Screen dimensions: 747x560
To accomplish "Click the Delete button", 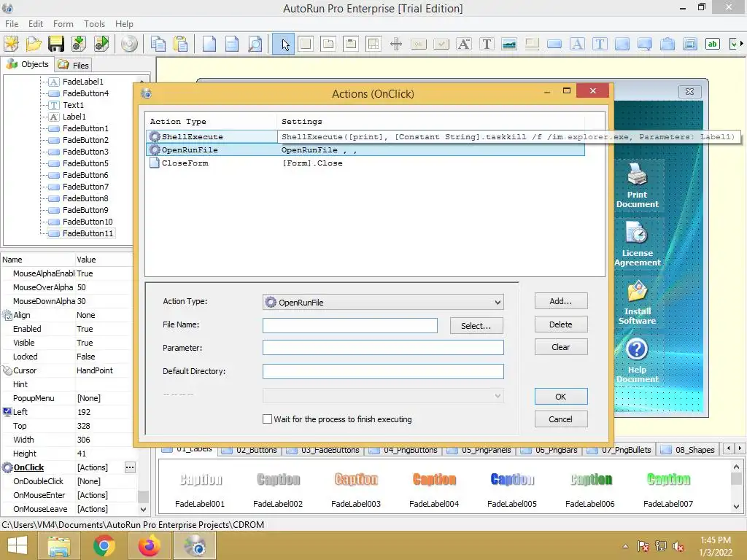I will pos(561,324).
